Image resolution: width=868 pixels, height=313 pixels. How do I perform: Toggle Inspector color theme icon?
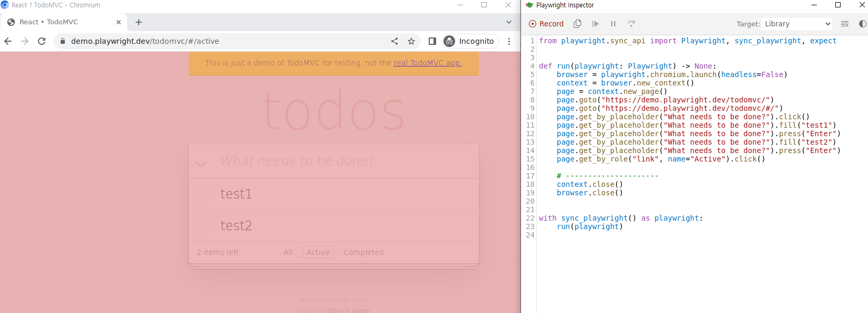point(862,24)
